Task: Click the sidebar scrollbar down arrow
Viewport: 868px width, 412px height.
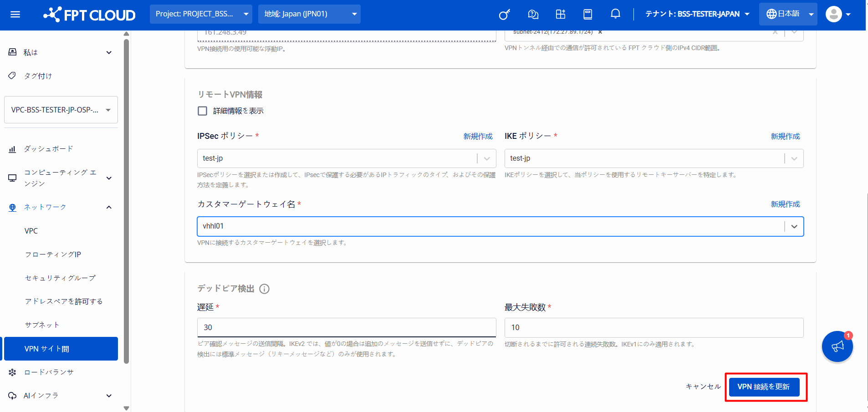Action: click(127, 408)
